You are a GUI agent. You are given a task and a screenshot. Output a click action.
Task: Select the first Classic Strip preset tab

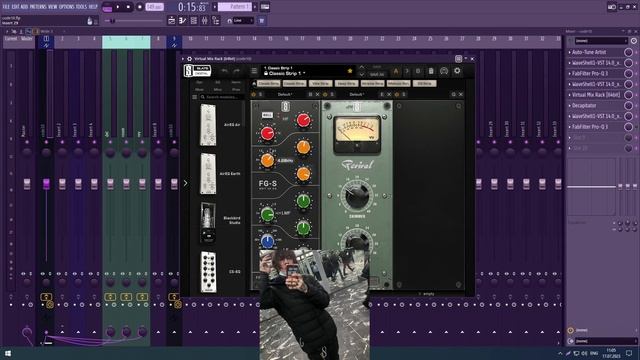coord(269,83)
